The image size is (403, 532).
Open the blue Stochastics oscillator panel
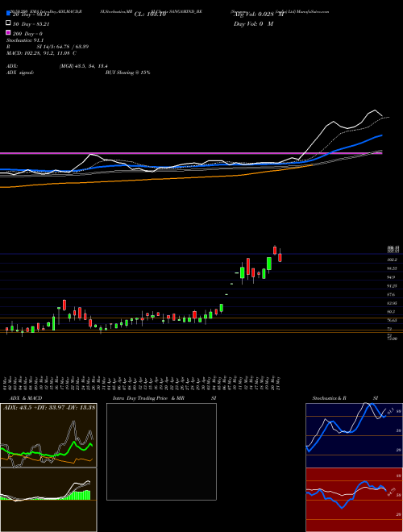click(354, 435)
